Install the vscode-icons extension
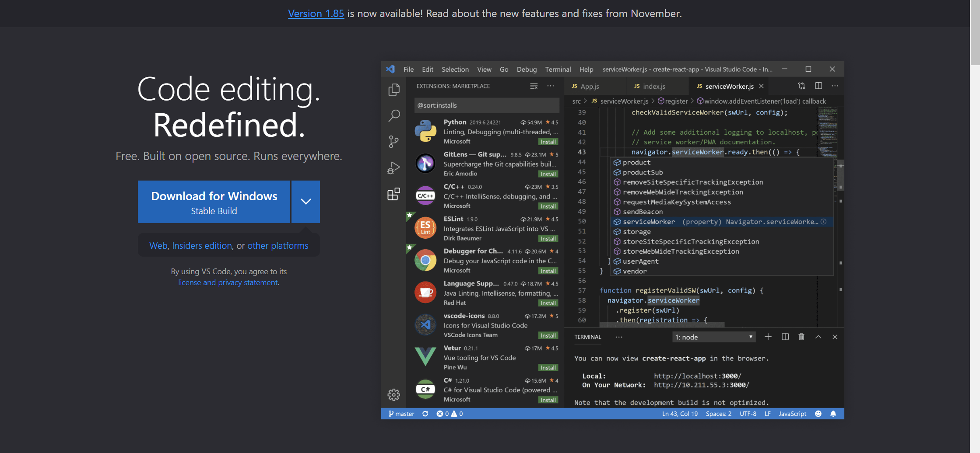Screen dimensions: 980x453 click(x=548, y=335)
